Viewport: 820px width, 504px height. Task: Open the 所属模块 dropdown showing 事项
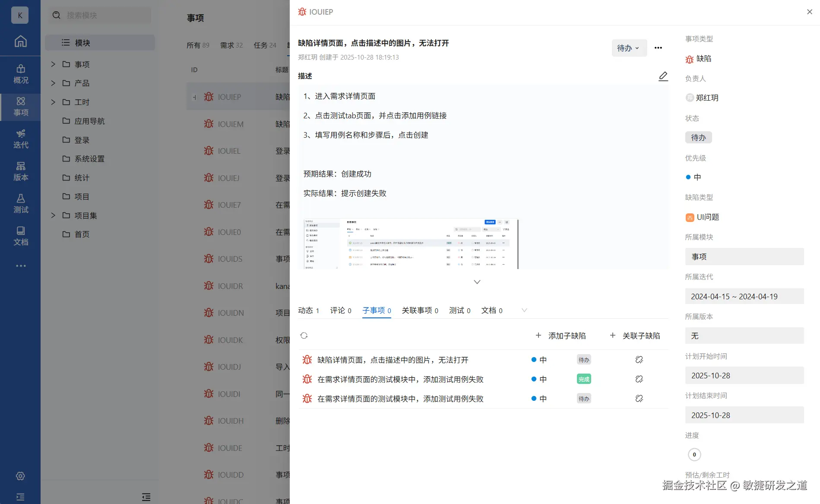tap(744, 257)
